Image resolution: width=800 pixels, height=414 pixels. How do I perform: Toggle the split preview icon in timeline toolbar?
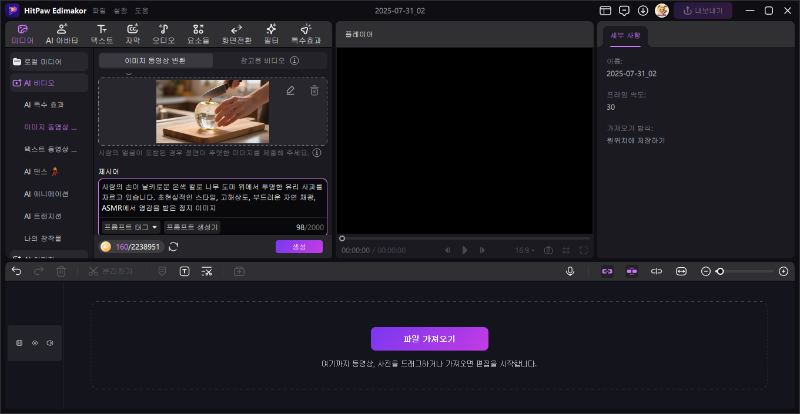[x=657, y=272]
